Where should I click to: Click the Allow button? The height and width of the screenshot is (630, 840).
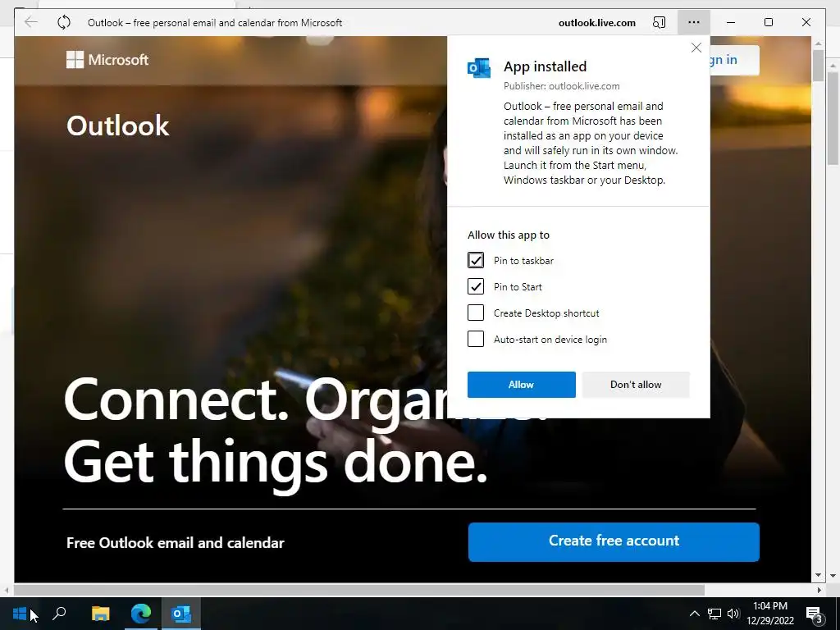(521, 385)
